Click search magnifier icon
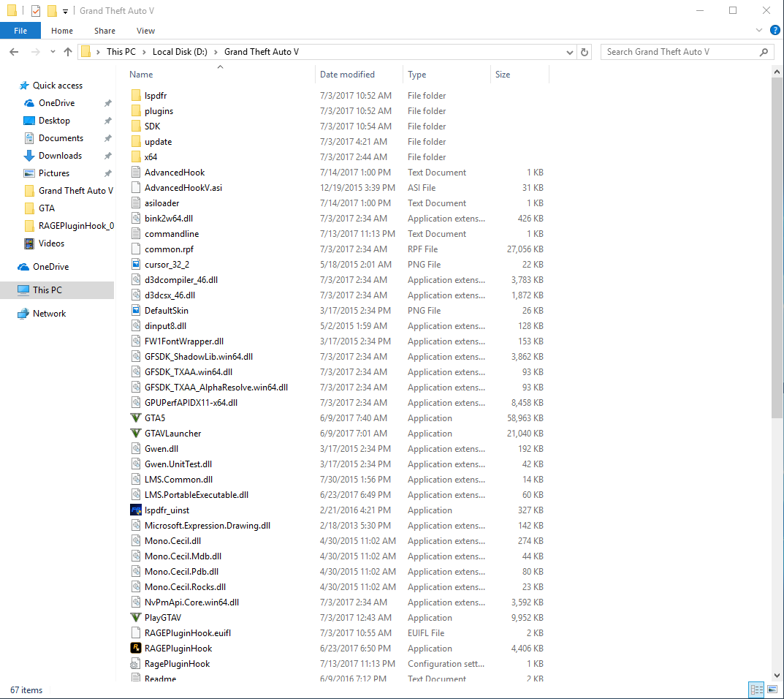The image size is (784, 699). point(764,52)
